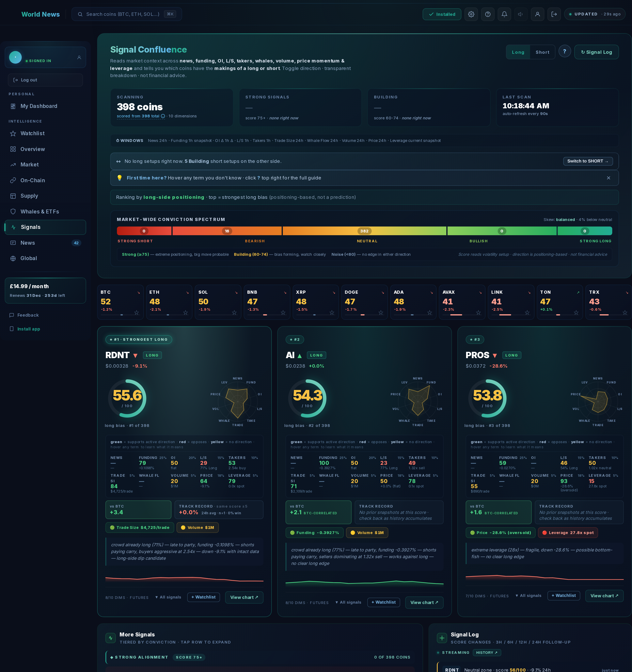632x672 pixels.
Task: Open the HISTORY link in Signal Log
Action: point(487,653)
